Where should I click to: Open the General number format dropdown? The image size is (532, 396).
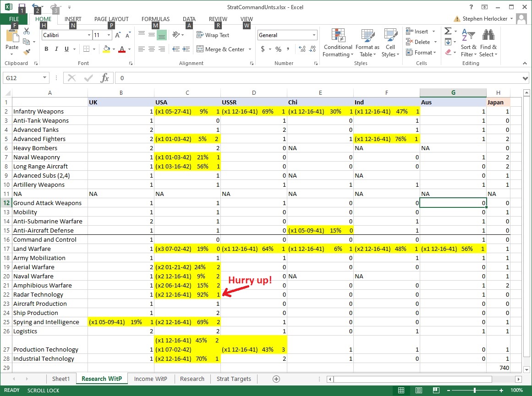(314, 35)
